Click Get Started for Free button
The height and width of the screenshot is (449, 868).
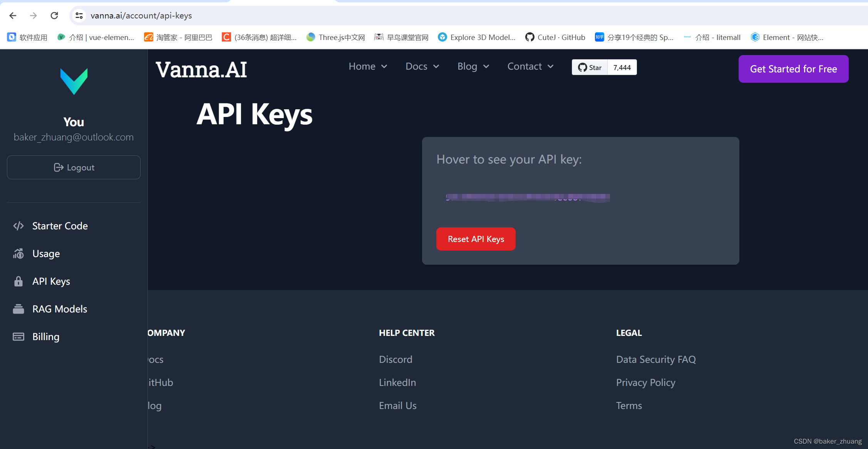(793, 69)
